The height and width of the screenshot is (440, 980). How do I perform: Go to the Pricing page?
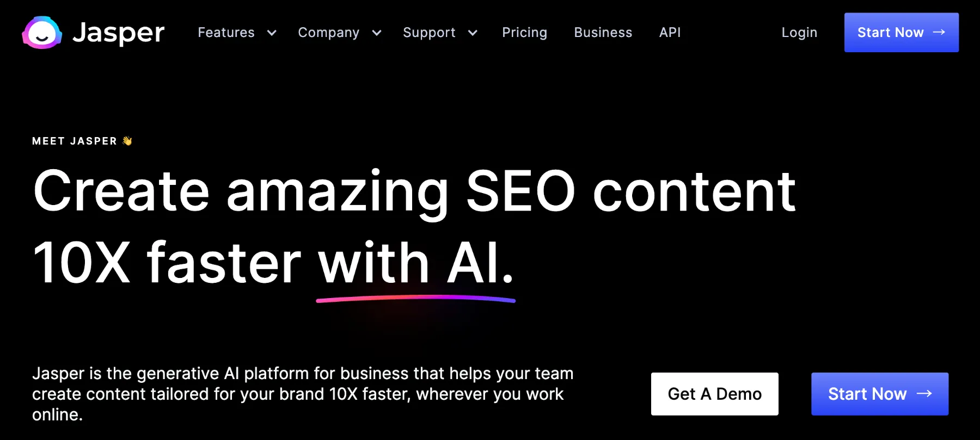click(524, 33)
